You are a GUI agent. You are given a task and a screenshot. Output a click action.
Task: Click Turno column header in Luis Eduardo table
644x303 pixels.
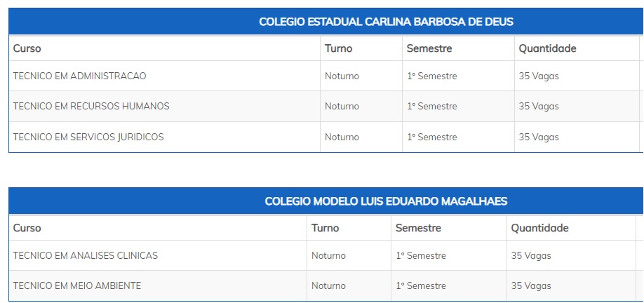pyautogui.click(x=325, y=228)
